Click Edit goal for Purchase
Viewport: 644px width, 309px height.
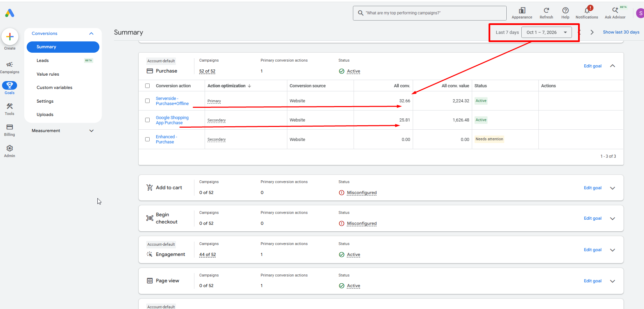[x=592, y=66]
